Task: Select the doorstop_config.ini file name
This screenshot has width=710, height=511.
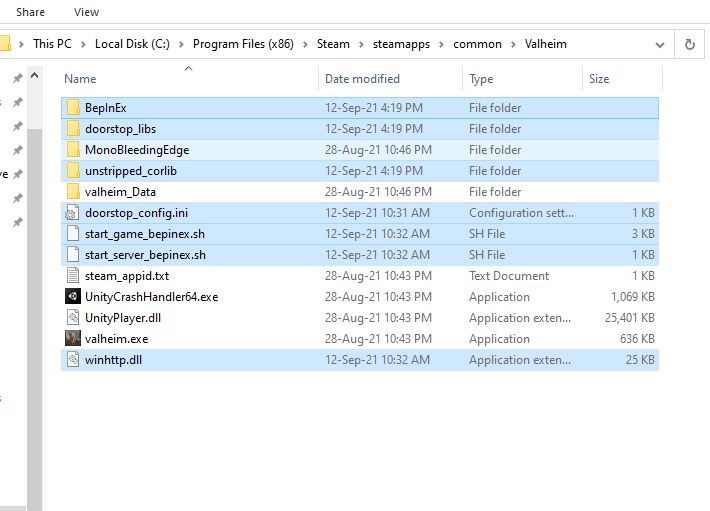Action: 136,213
